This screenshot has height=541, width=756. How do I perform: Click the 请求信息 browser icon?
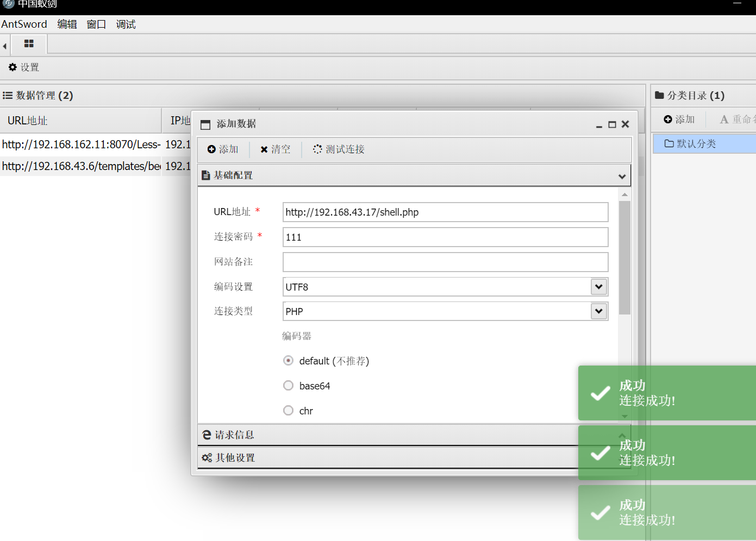(x=207, y=435)
